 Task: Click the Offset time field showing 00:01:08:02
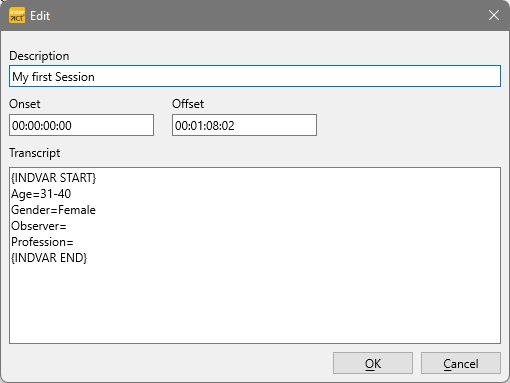(x=244, y=125)
